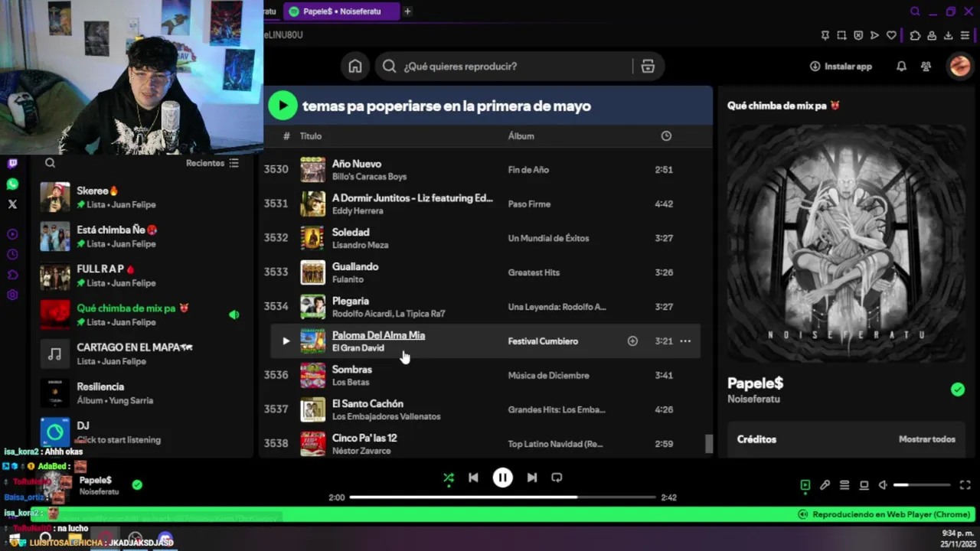The height and width of the screenshot is (551, 980).
Task: Open playlist Está chimba Ñe
Action: coord(142,236)
